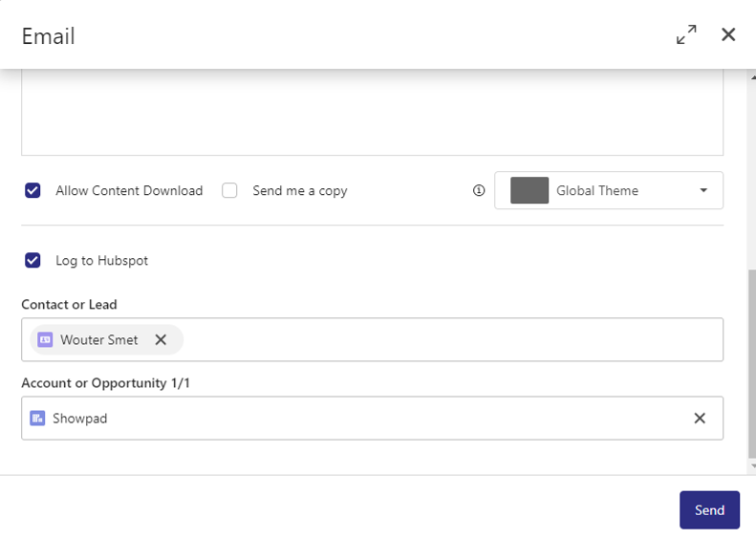Uncheck Allow Content Download
This screenshot has height=539, width=756.
pos(33,190)
